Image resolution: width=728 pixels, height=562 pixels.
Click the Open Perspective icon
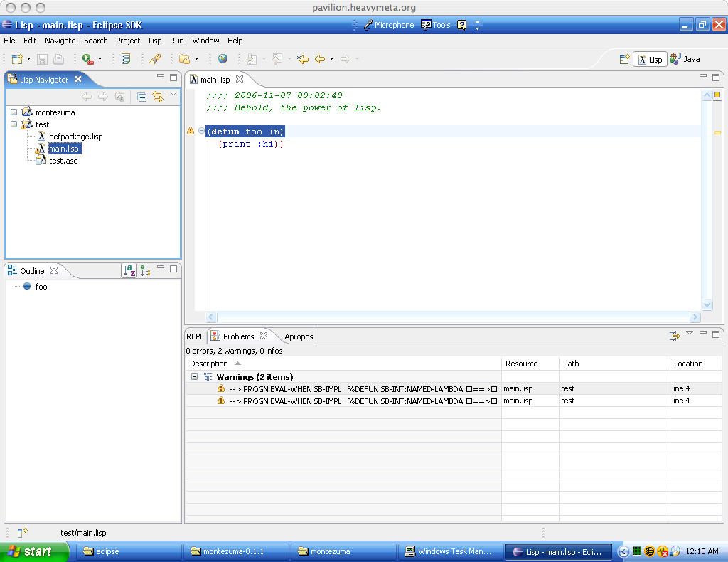(x=624, y=60)
